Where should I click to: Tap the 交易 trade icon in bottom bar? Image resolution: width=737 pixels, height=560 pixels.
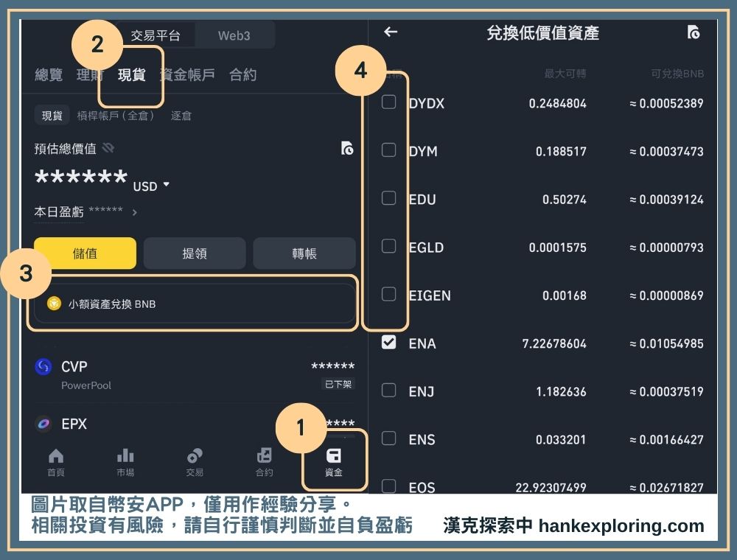195,461
